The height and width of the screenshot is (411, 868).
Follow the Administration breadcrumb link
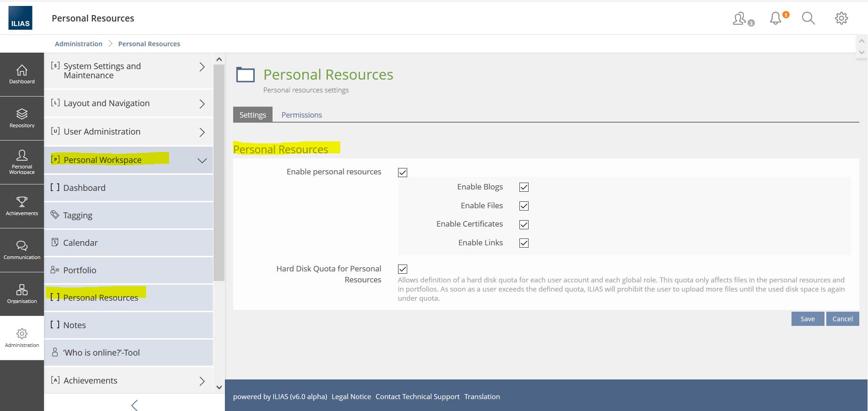point(79,44)
